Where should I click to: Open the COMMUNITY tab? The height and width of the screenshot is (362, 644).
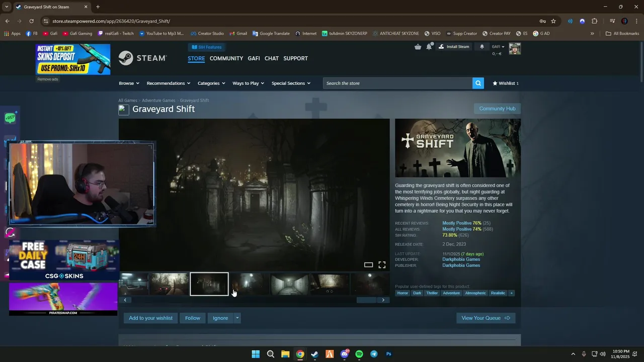(226, 58)
